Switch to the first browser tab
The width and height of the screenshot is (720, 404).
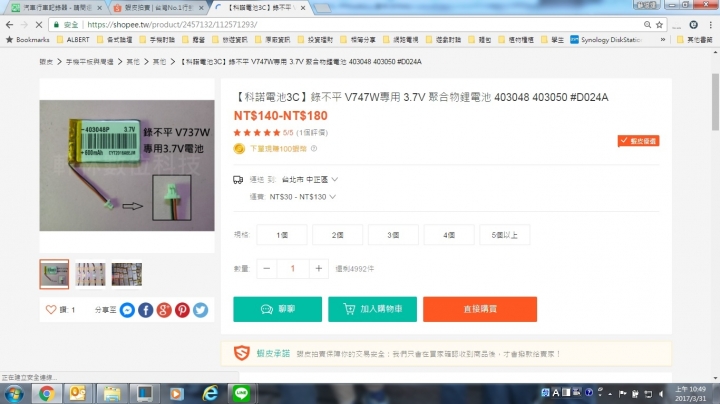[x=54, y=8]
